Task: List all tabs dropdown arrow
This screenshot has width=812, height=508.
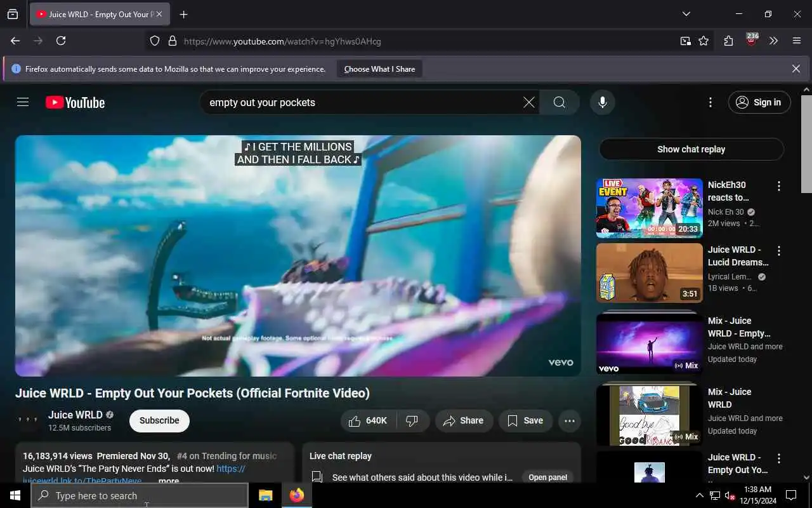Action: click(686, 14)
